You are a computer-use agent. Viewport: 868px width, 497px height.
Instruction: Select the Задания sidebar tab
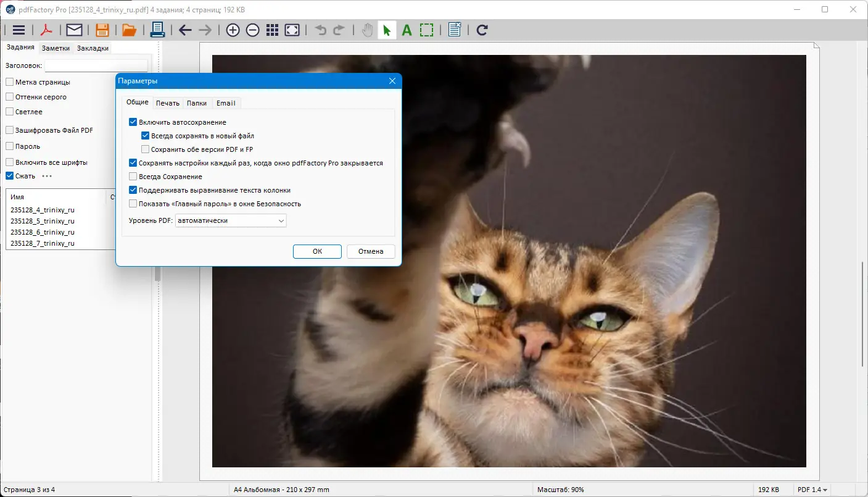(x=20, y=48)
